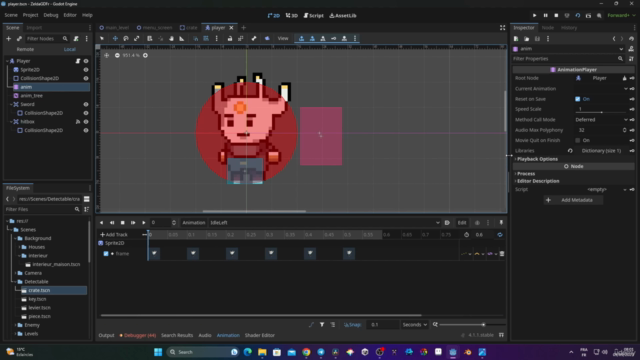Open the animation Edit button menu
Screen dimensions: 640x360
click(x=462, y=223)
